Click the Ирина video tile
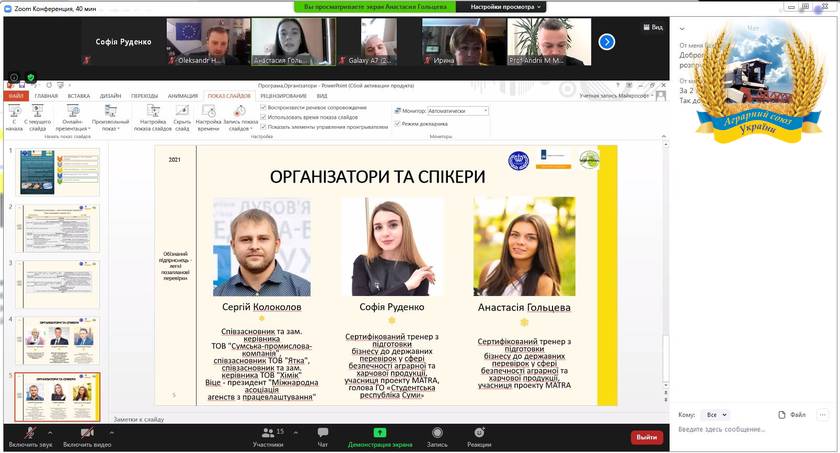 click(464, 42)
